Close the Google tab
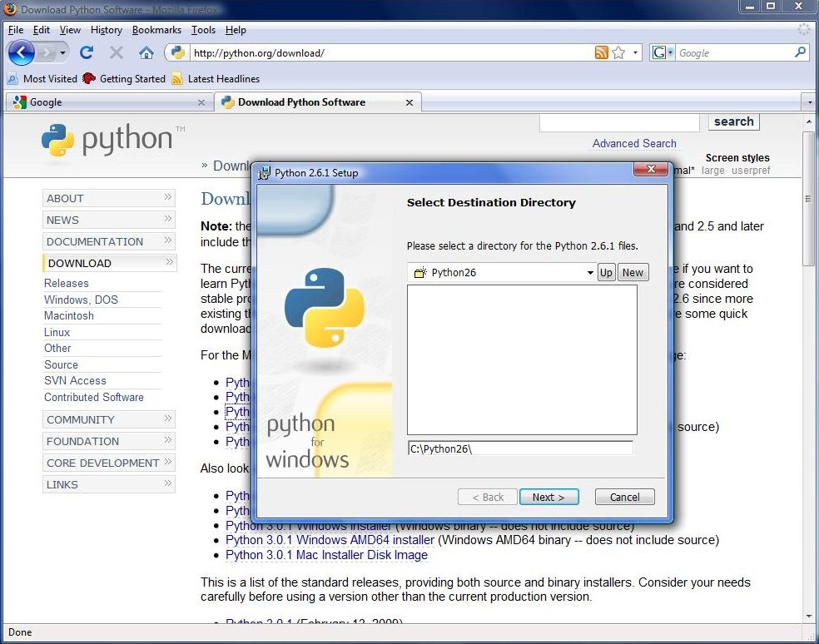The width and height of the screenshot is (819, 644). (x=201, y=103)
